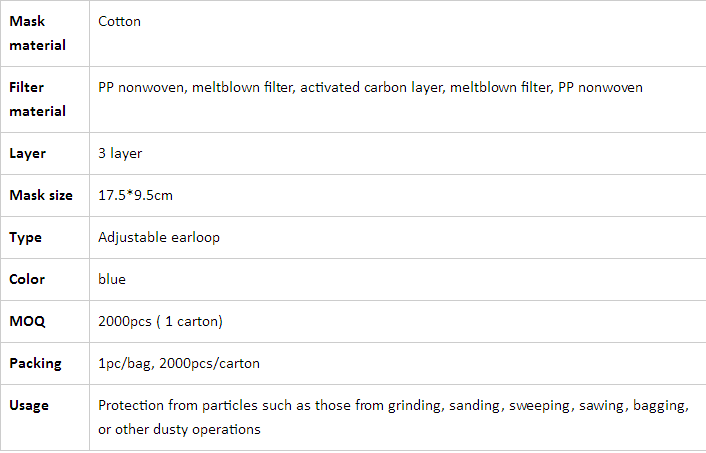
Task: Select the 'Usage' row header
Action: click(x=29, y=405)
